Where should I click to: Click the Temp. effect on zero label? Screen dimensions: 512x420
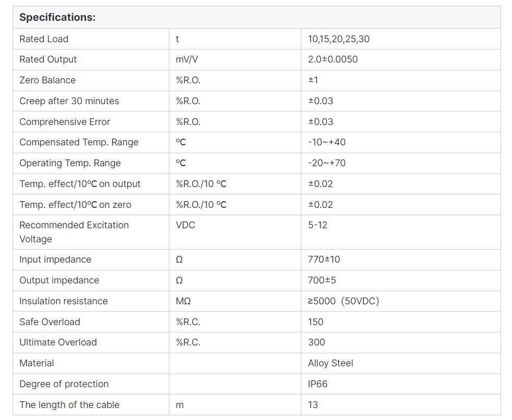click(75, 205)
